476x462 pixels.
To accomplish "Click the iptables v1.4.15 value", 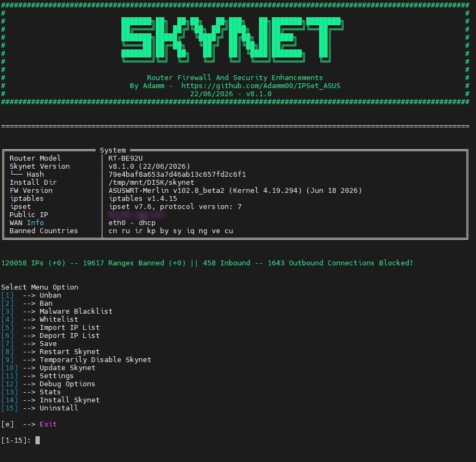I will (143, 199).
